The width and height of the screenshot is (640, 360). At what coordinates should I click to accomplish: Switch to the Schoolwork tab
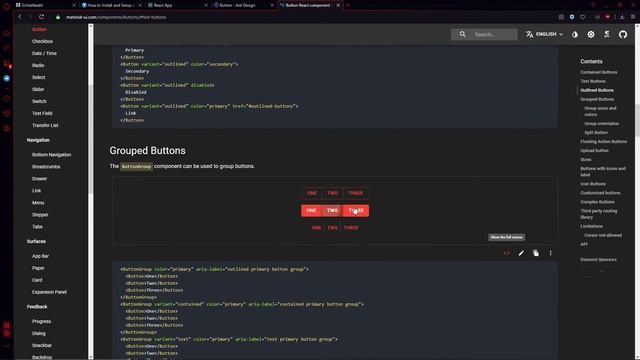[x=45, y=5]
